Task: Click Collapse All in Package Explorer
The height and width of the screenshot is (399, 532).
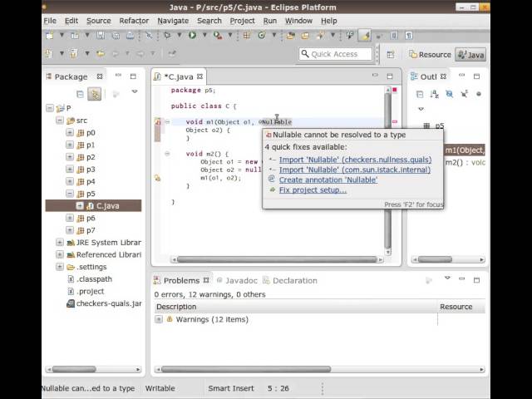Action: 80,94
